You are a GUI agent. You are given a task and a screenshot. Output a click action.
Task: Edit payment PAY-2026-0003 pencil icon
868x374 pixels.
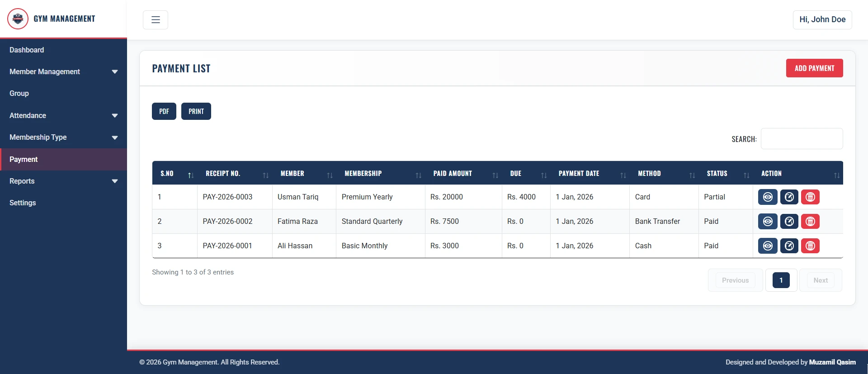789,197
